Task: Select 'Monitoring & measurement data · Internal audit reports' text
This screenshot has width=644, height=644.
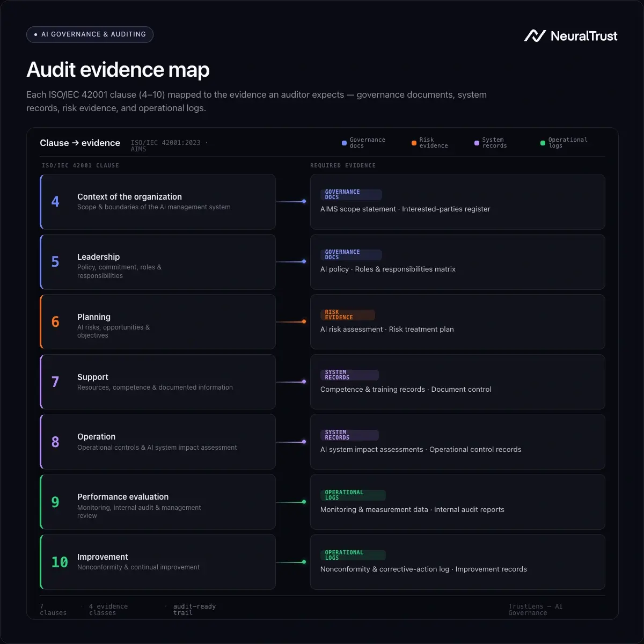Action: coord(412,510)
